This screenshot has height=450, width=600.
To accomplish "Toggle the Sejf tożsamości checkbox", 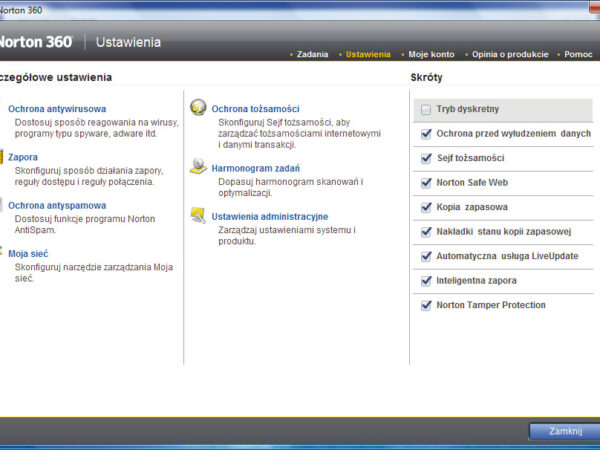I will pyautogui.click(x=426, y=158).
